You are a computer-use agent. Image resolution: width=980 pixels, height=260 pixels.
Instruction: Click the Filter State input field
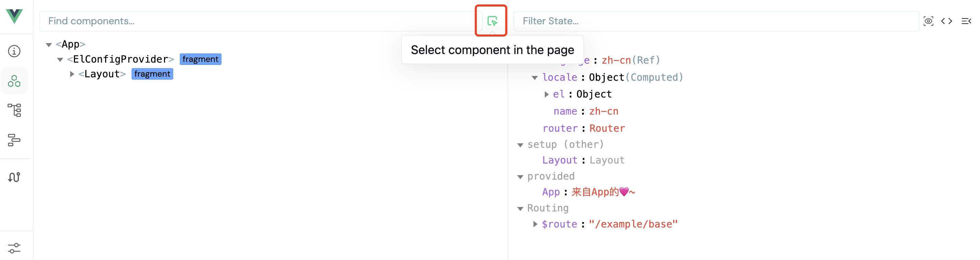click(x=715, y=21)
